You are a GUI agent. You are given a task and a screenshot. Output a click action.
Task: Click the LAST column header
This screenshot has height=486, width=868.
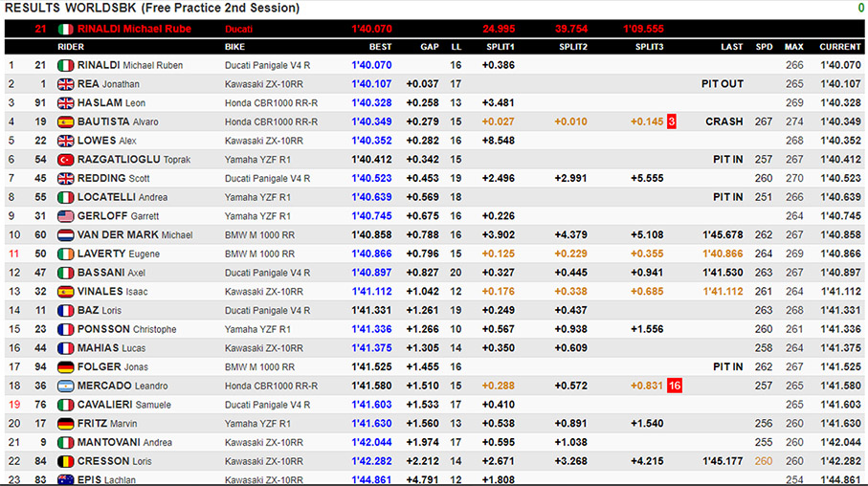(x=732, y=47)
